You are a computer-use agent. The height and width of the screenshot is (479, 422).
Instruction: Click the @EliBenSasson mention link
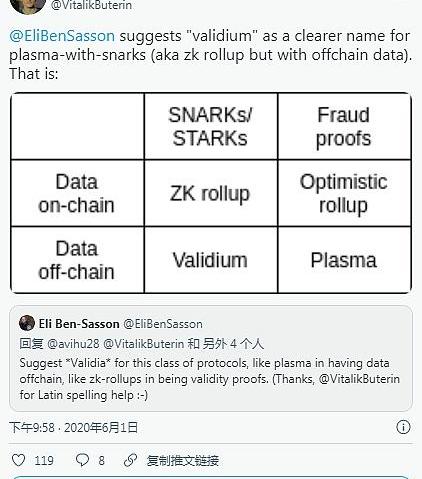(62, 36)
